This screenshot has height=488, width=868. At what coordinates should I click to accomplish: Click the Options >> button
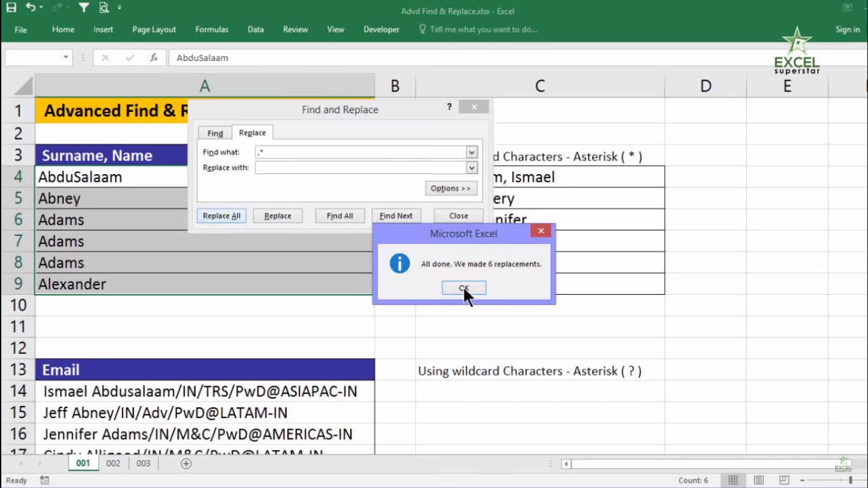click(451, 188)
